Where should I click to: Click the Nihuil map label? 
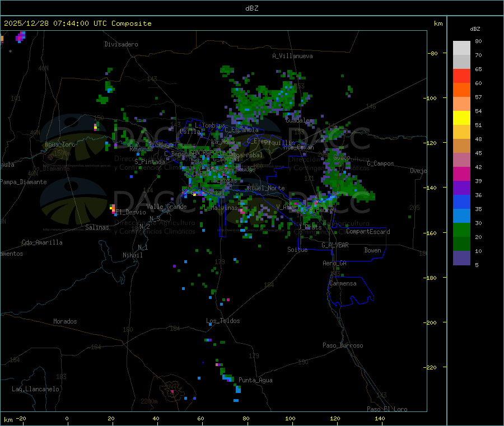tap(132, 255)
